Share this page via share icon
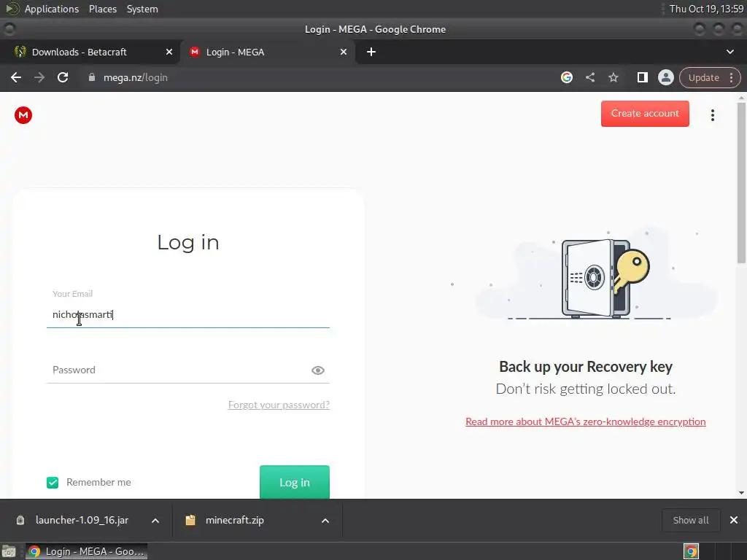This screenshot has height=560, width=747. tap(589, 77)
